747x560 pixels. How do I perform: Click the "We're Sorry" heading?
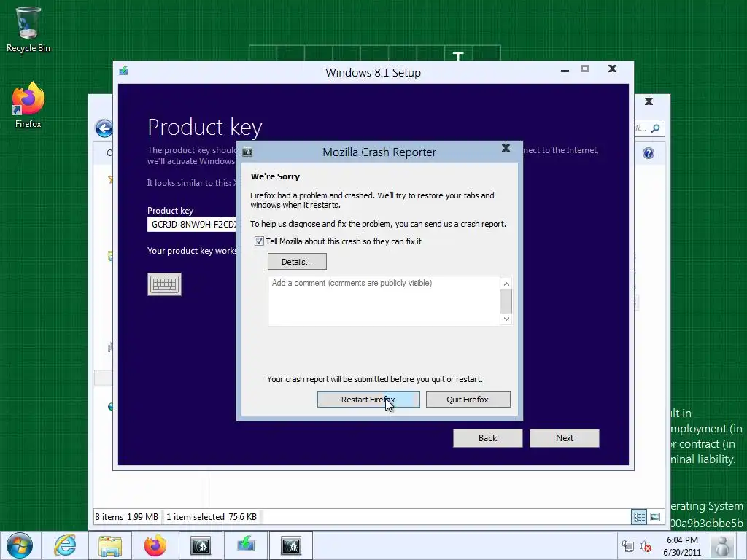[x=275, y=176]
